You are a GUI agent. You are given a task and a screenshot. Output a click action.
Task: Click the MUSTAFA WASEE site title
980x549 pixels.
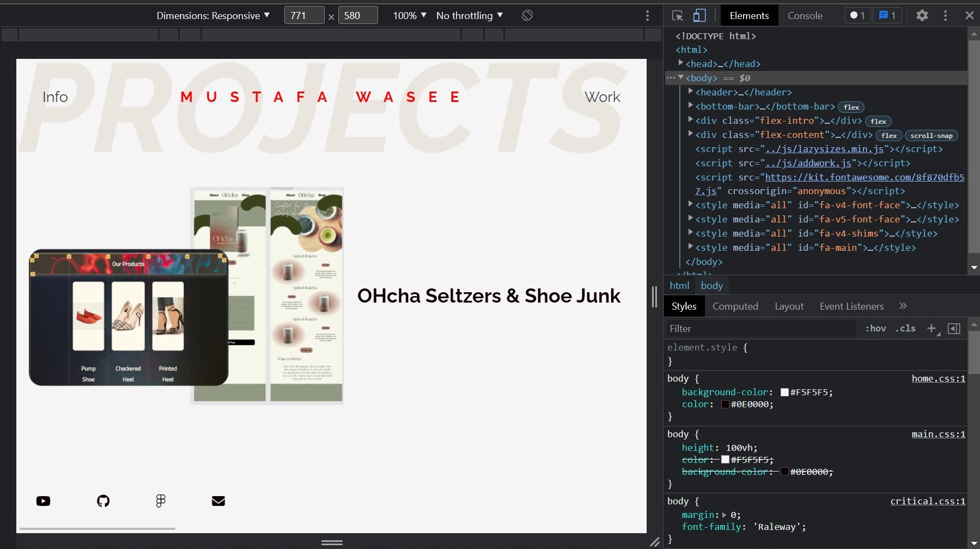pos(320,97)
